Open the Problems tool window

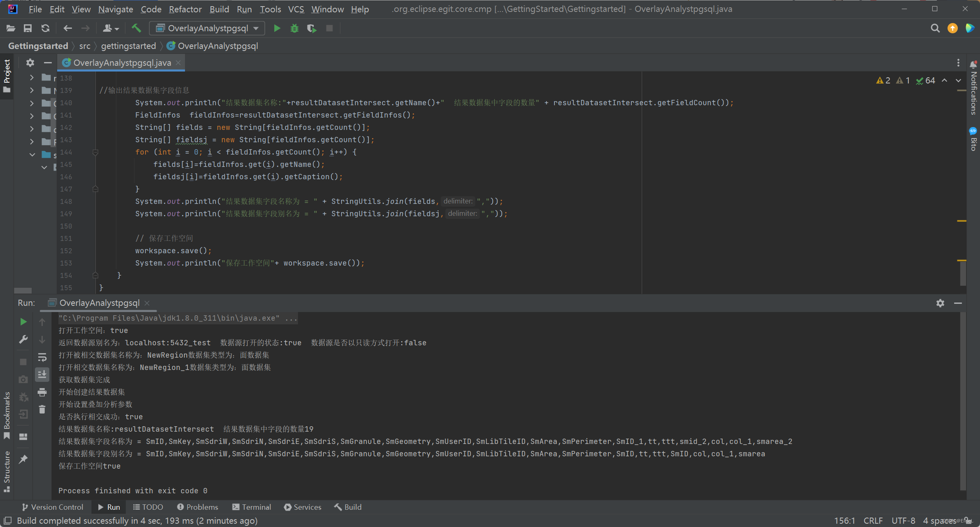pos(198,507)
